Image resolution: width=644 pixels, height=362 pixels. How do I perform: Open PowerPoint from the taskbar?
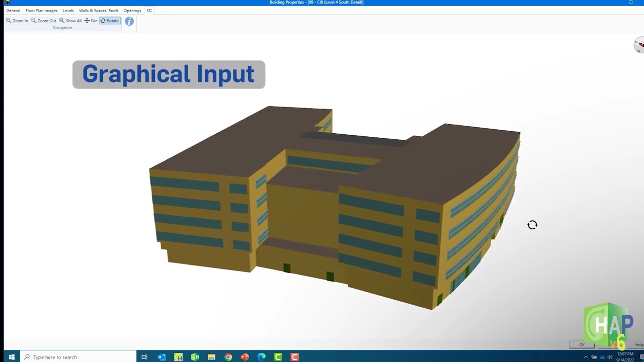[245, 357]
